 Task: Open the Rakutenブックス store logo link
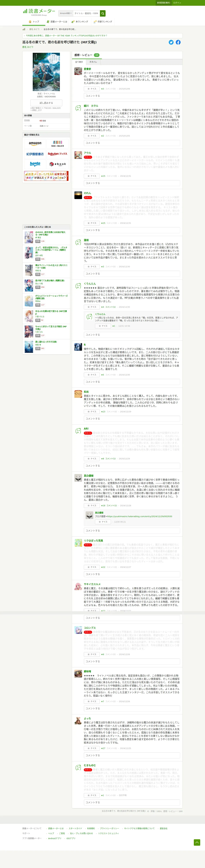(58, 154)
